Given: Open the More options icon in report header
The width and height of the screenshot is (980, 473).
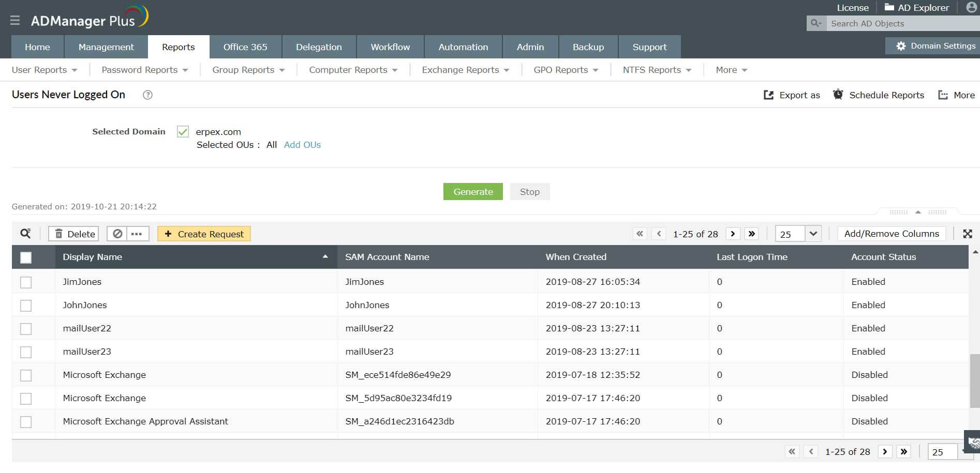Looking at the screenshot, I should point(943,95).
